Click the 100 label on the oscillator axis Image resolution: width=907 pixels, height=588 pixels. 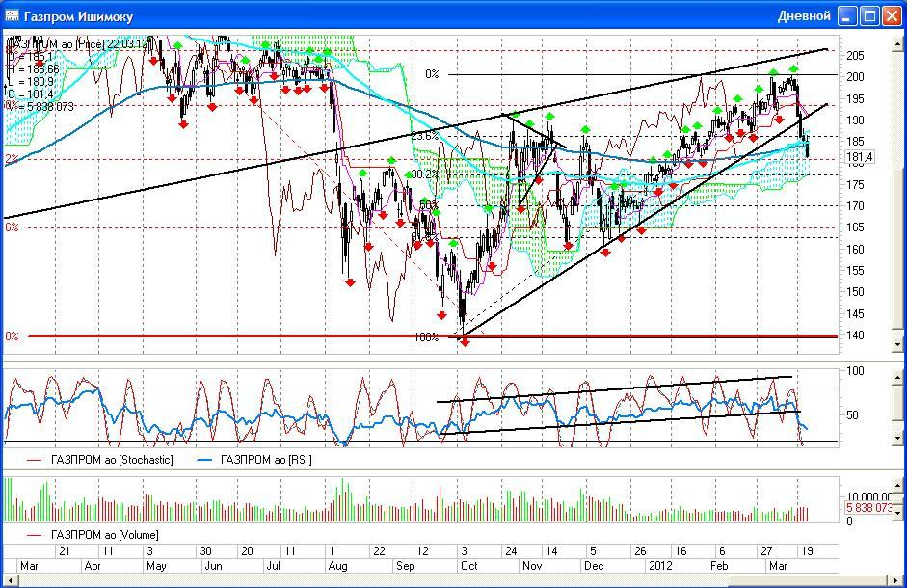855,371
